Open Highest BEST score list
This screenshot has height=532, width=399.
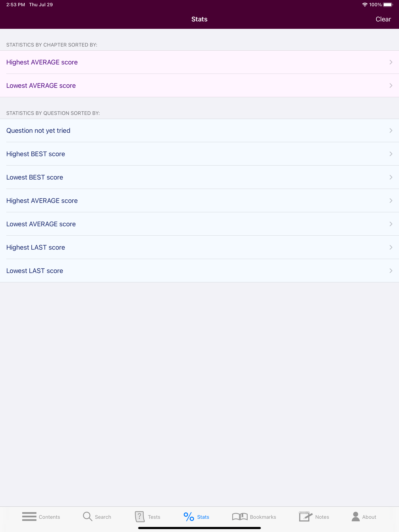tap(199, 154)
